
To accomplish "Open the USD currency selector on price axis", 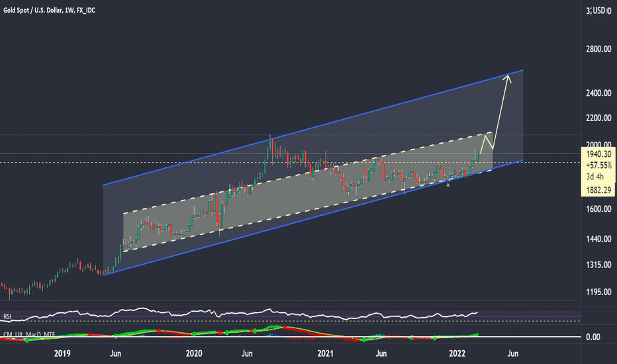I will coord(599,11).
